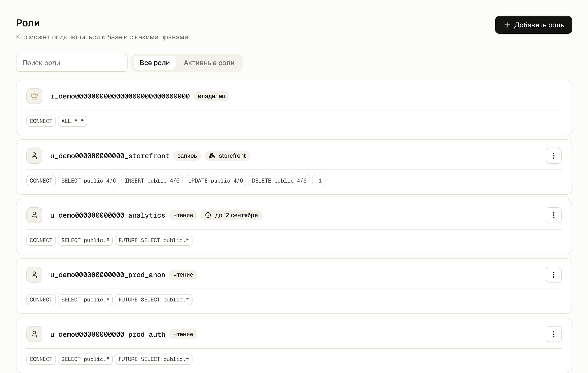Select role name r_demo000...0000
The width and height of the screenshot is (588, 373).
coord(120,96)
